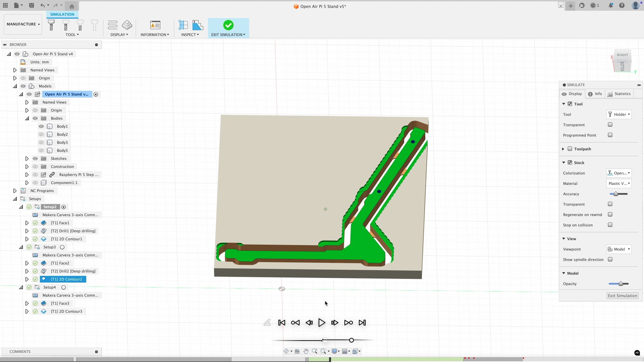Check the Stop on collision box
The height and width of the screenshot is (362, 644).
(x=610, y=225)
